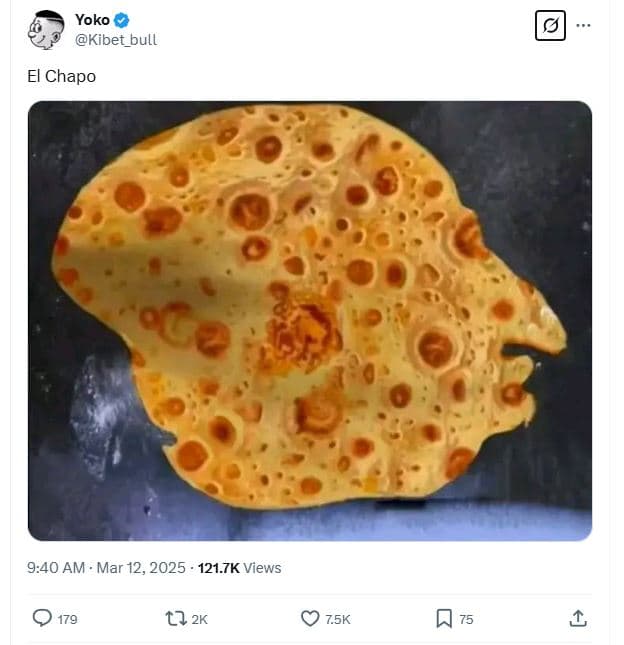Click the El Chapo post text
This screenshot has height=645, width=624.
pyautogui.click(x=62, y=76)
